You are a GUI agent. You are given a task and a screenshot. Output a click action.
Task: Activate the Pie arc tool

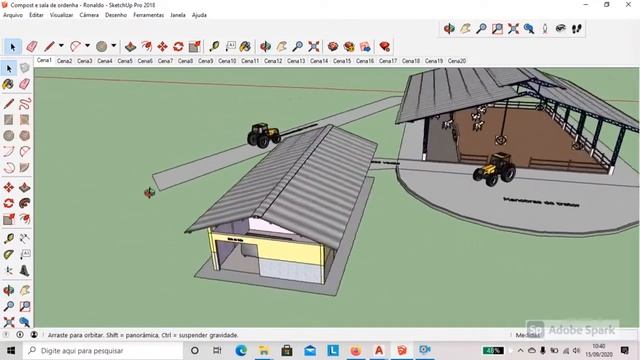pyautogui.click(x=24, y=167)
